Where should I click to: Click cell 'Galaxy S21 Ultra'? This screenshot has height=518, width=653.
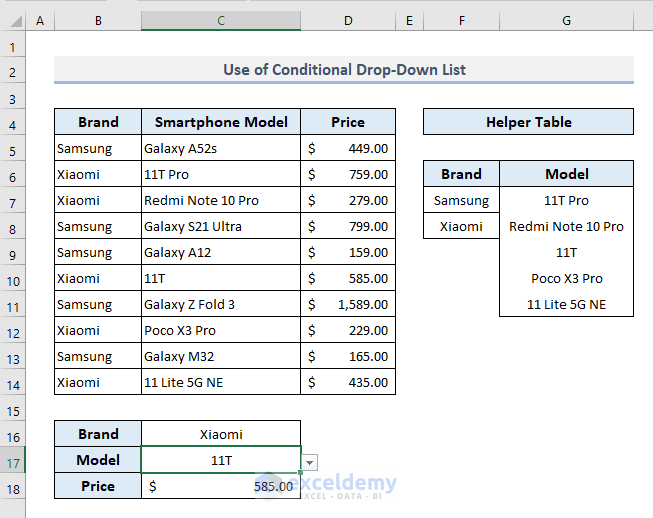[x=221, y=226]
